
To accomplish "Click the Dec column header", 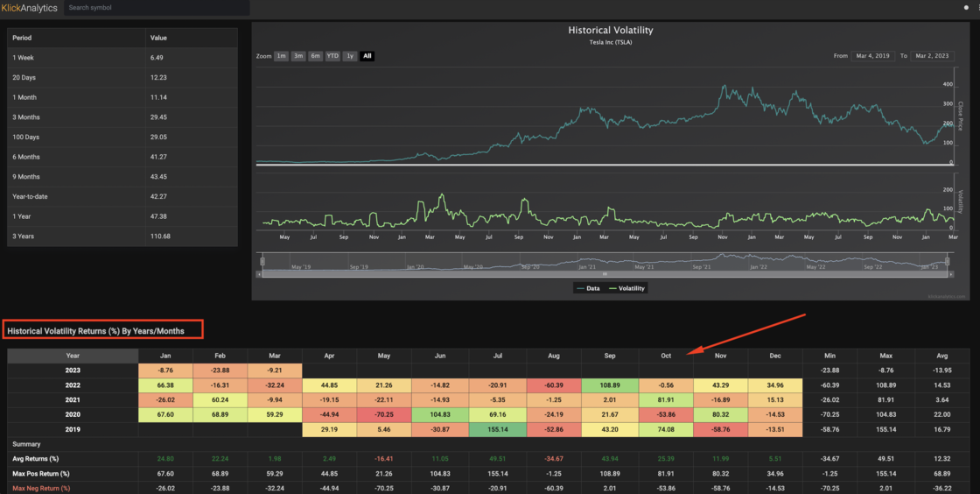I will (x=775, y=356).
